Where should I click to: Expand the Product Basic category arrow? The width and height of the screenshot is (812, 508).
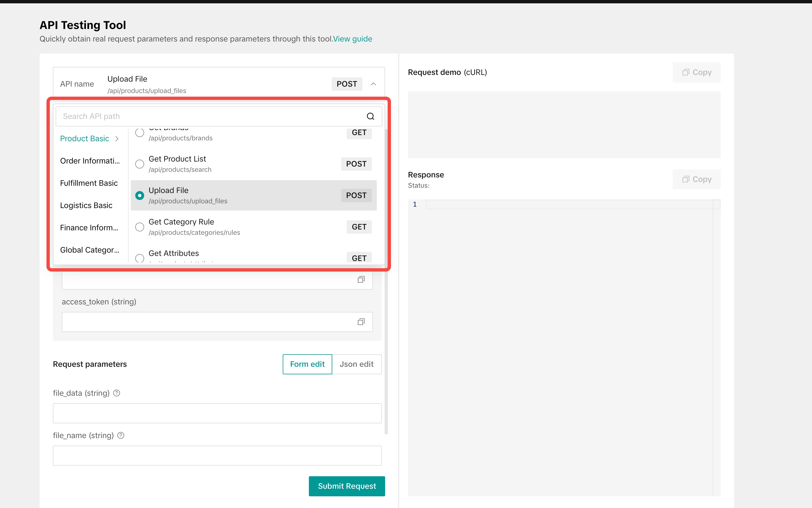(117, 139)
